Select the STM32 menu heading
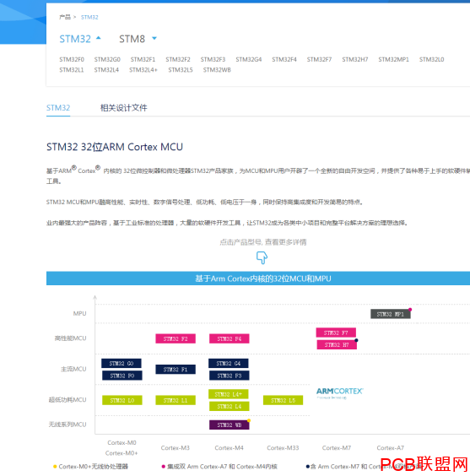Viewport: 470px width, 476px height. pos(75,39)
